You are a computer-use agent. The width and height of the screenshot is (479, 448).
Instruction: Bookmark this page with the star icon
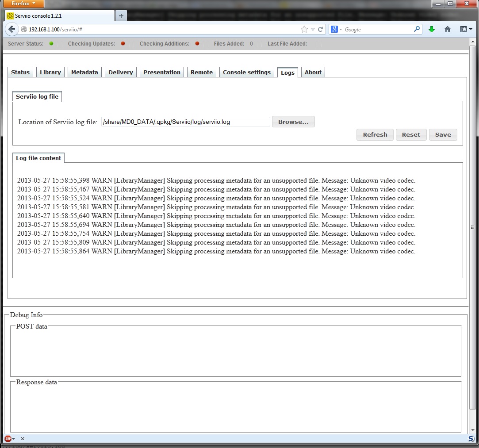[x=304, y=29]
